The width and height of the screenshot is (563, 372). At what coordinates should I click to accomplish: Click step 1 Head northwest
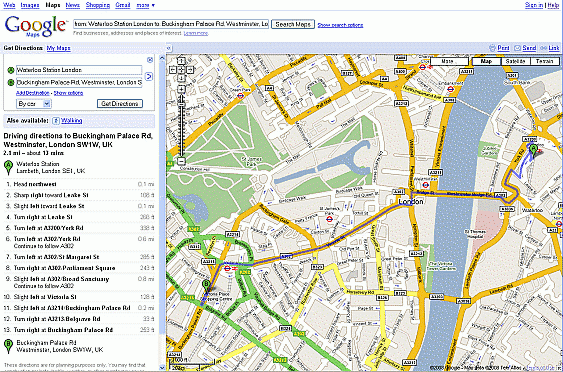click(79, 185)
